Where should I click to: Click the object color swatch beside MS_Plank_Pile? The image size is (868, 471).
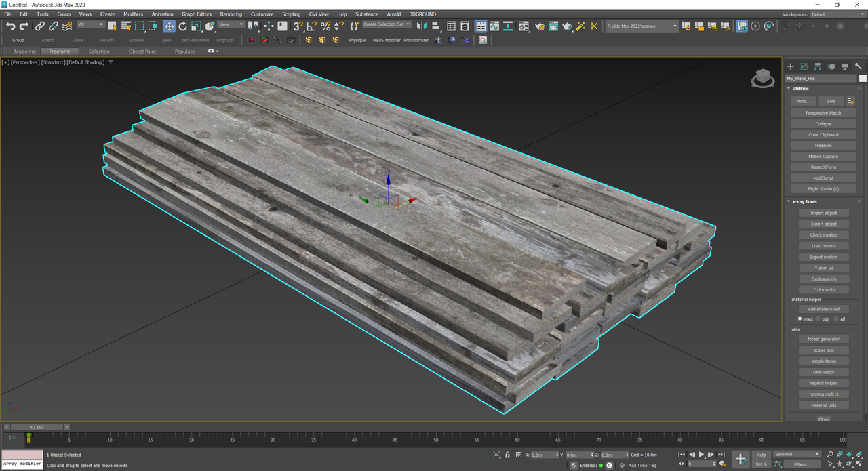pos(863,78)
